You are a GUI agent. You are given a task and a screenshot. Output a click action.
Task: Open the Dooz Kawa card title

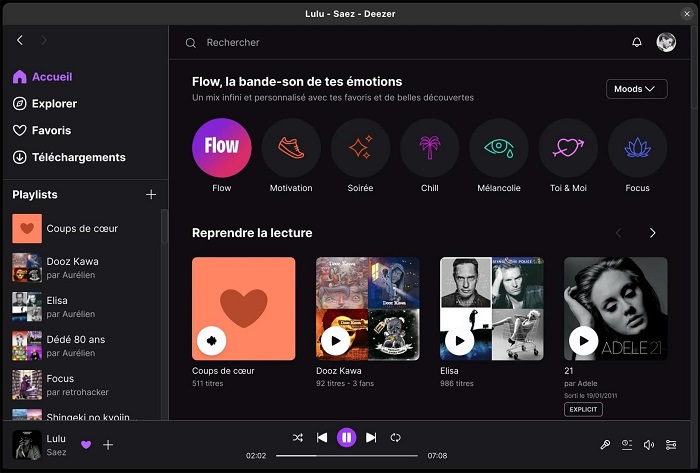coord(339,371)
